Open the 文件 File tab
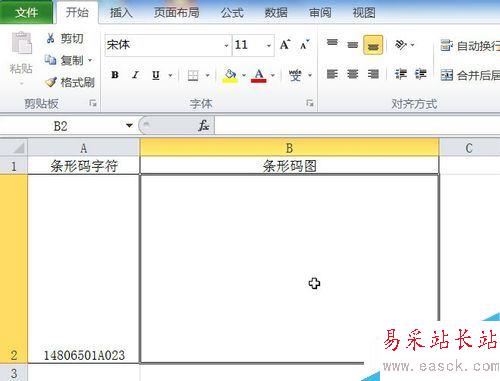This screenshot has height=381, width=500. pyautogui.click(x=26, y=13)
